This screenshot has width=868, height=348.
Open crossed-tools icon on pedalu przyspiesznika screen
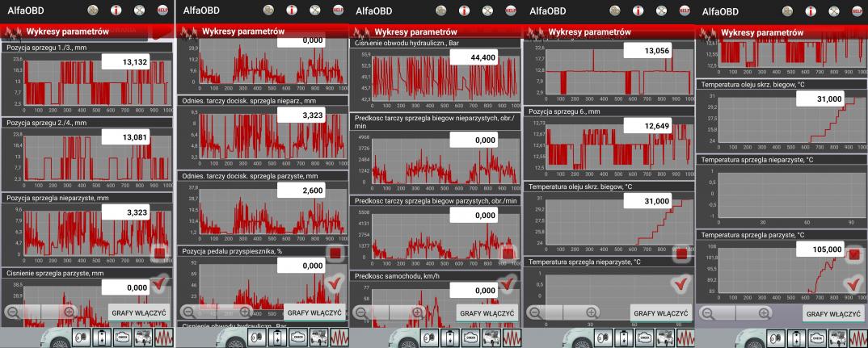[x=315, y=10]
